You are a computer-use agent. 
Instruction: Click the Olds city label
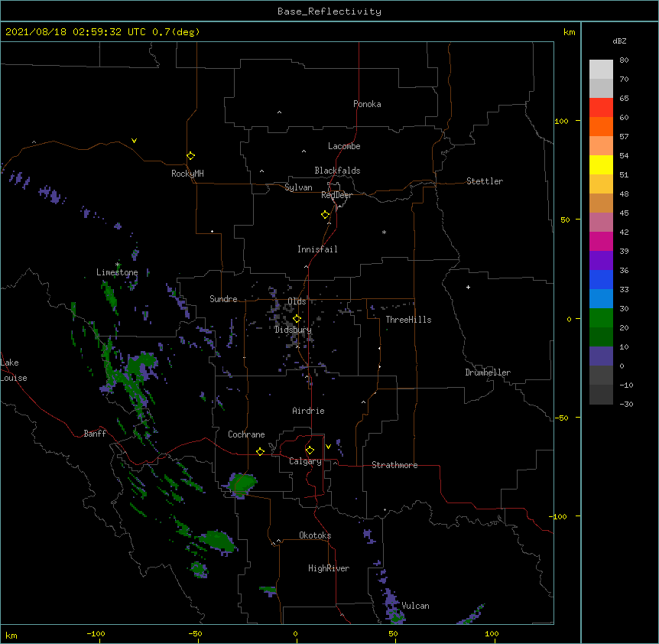click(297, 301)
